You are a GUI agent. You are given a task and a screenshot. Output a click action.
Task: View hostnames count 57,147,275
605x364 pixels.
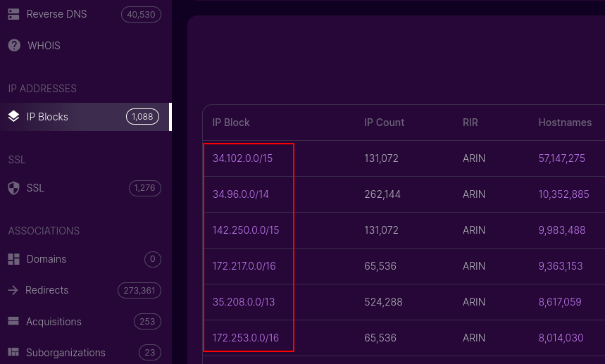click(x=561, y=158)
